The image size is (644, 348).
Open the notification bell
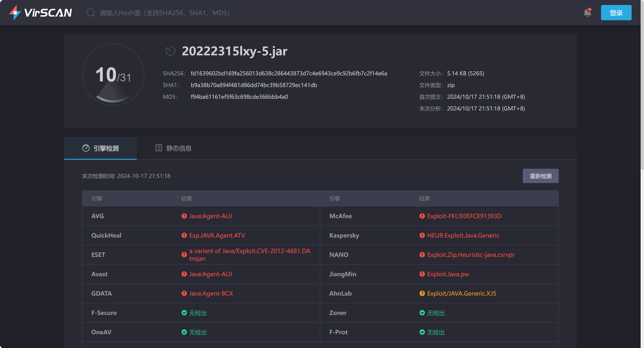587,13
